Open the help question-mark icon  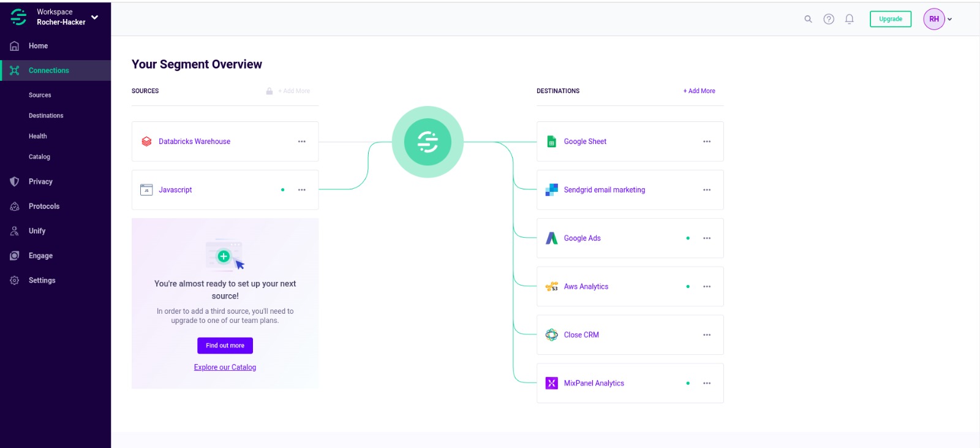[829, 19]
